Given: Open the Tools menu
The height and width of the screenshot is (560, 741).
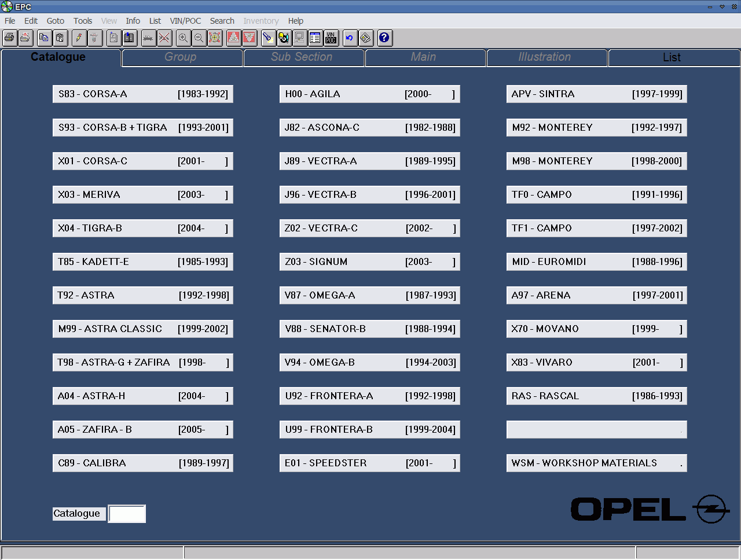Looking at the screenshot, I should tap(83, 21).
